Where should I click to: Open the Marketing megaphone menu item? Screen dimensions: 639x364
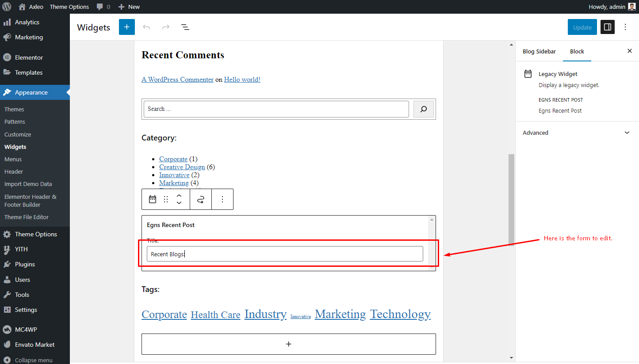tap(34, 37)
